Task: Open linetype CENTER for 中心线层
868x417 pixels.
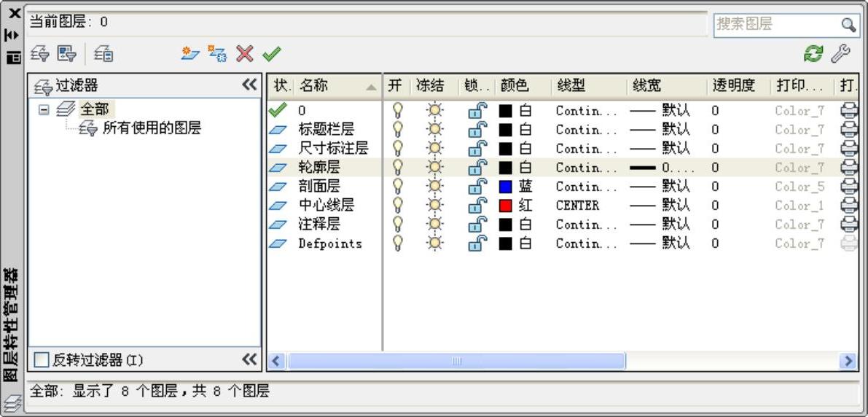Action: (577, 206)
